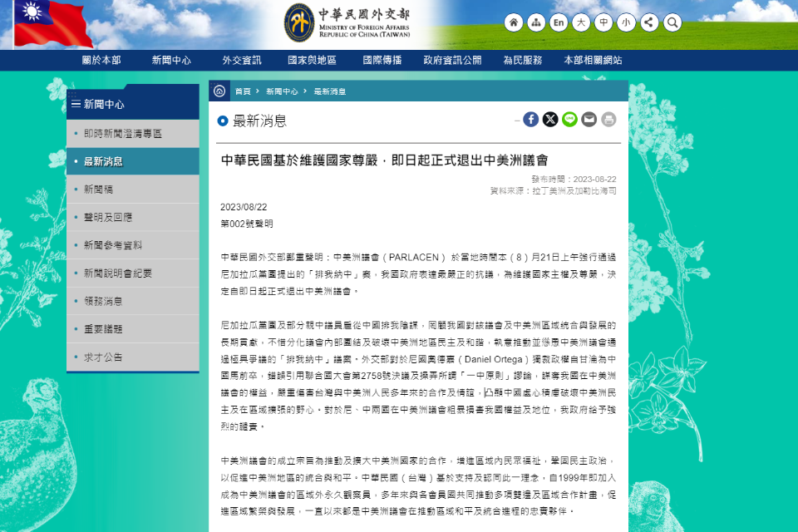The height and width of the screenshot is (532, 798).
Task: Open 為民服務 main menu
Action: point(523,60)
